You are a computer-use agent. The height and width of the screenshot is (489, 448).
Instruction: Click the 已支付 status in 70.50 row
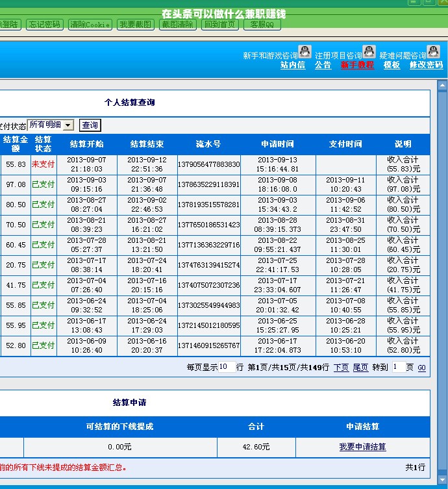pyautogui.click(x=44, y=225)
